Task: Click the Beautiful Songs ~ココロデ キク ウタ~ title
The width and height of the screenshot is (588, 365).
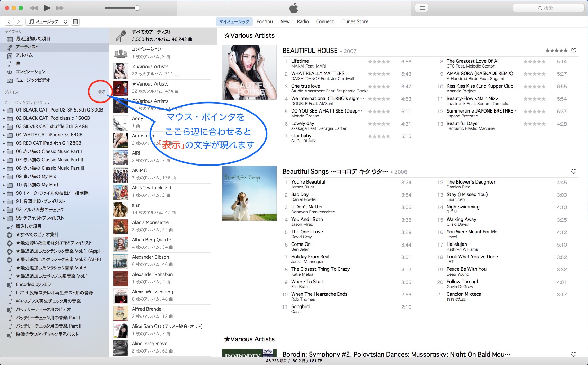Action: click(335, 171)
